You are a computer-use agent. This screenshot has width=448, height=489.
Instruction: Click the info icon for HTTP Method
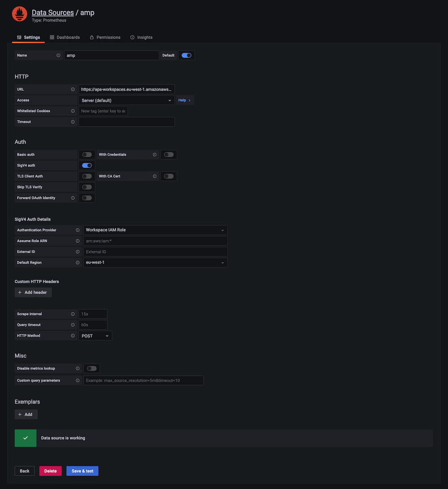coord(73,336)
